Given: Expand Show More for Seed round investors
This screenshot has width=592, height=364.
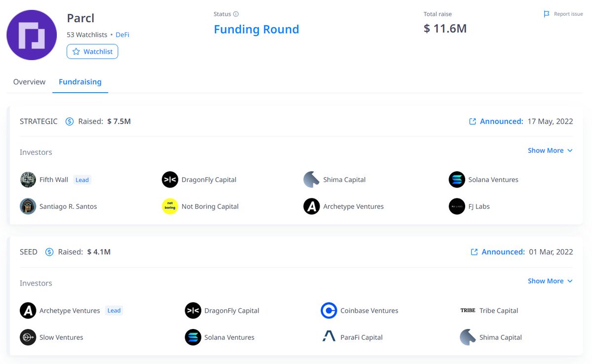Looking at the screenshot, I should [x=550, y=281].
